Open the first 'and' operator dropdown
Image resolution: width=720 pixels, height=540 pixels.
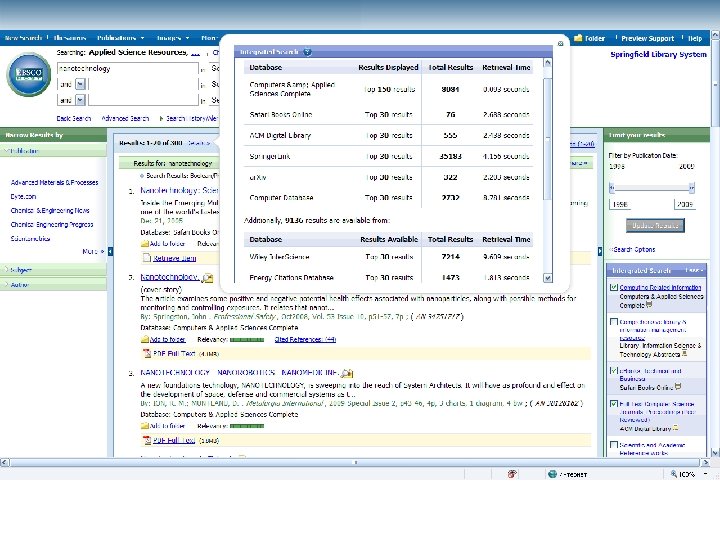point(80,84)
